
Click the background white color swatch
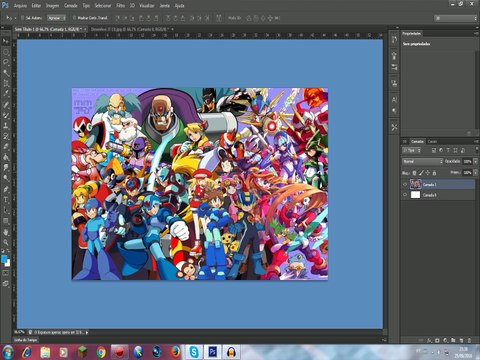click(x=8, y=263)
